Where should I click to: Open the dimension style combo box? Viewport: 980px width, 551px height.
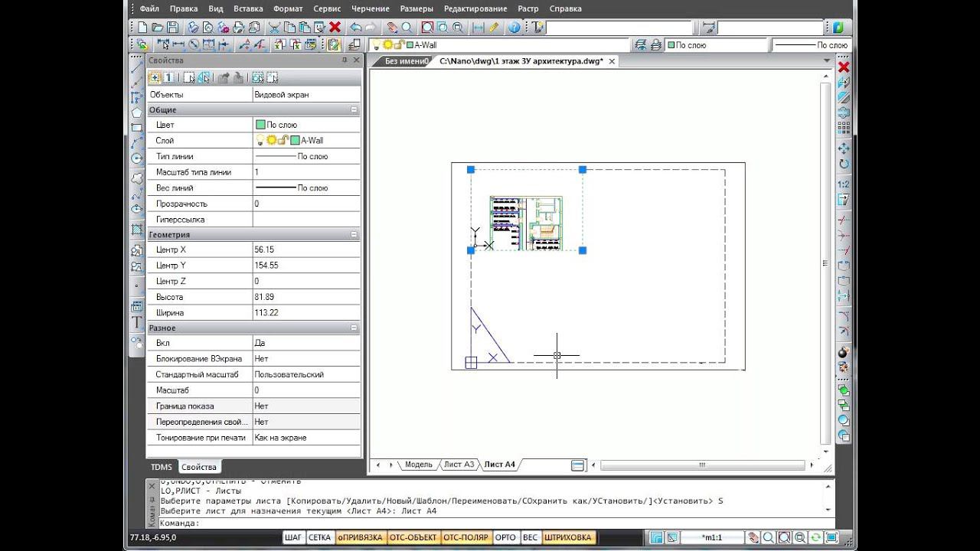(771, 28)
